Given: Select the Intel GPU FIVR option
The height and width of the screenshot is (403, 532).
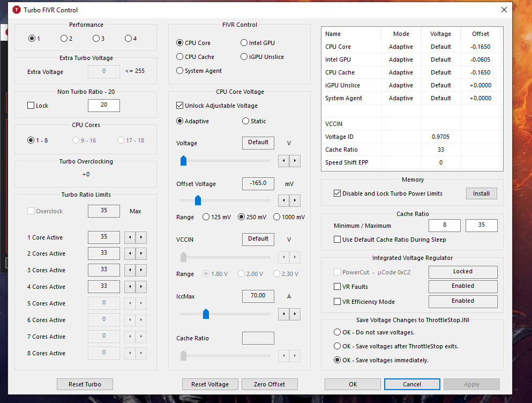Looking at the screenshot, I should [258, 43].
